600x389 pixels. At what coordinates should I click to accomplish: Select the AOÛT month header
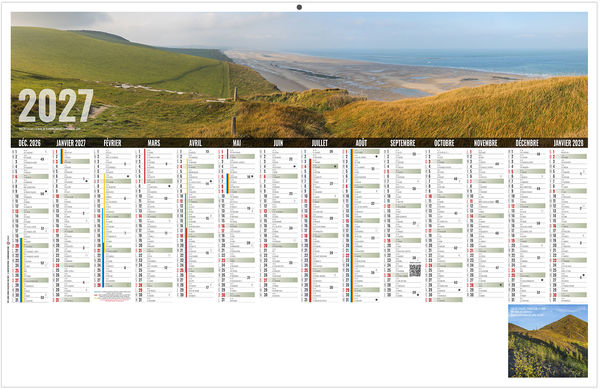[361, 143]
